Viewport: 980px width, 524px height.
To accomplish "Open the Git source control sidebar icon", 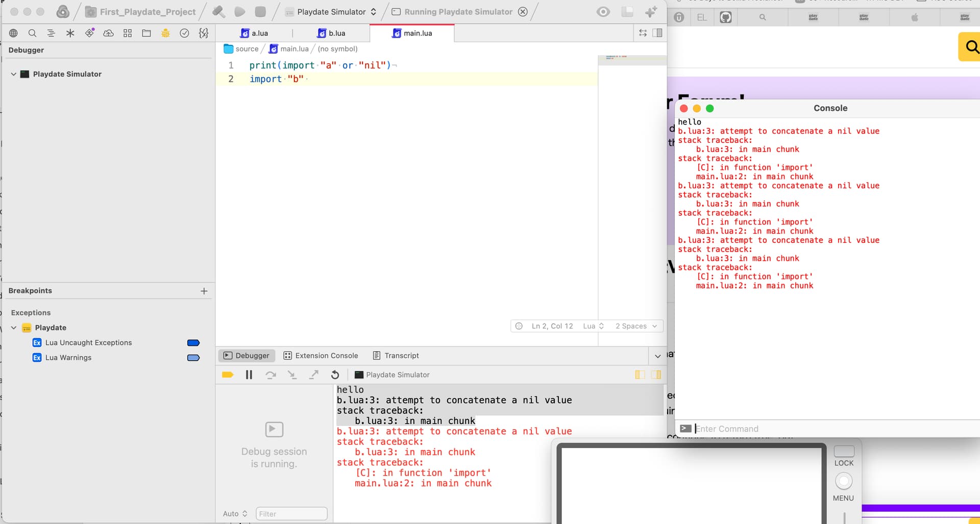I will (89, 33).
